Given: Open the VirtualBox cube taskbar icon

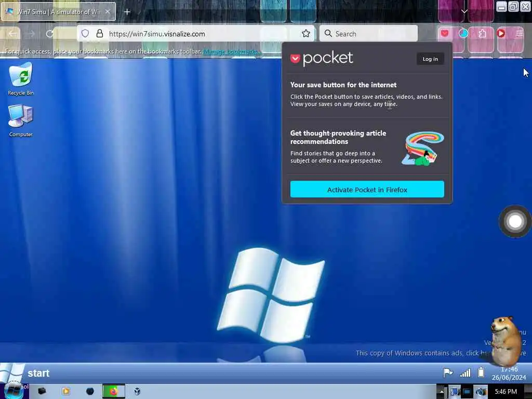Looking at the screenshot, I should [x=137, y=391].
